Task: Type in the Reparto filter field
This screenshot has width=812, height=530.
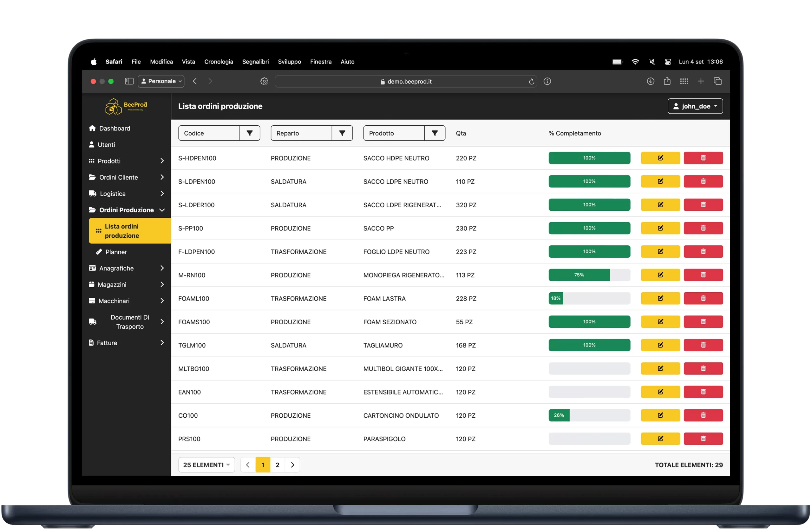Action: [301, 133]
